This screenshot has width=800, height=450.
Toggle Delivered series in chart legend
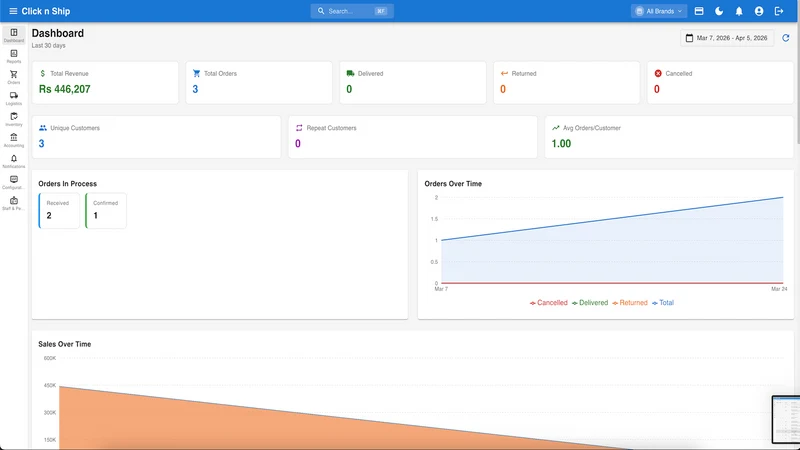click(590, 303)
